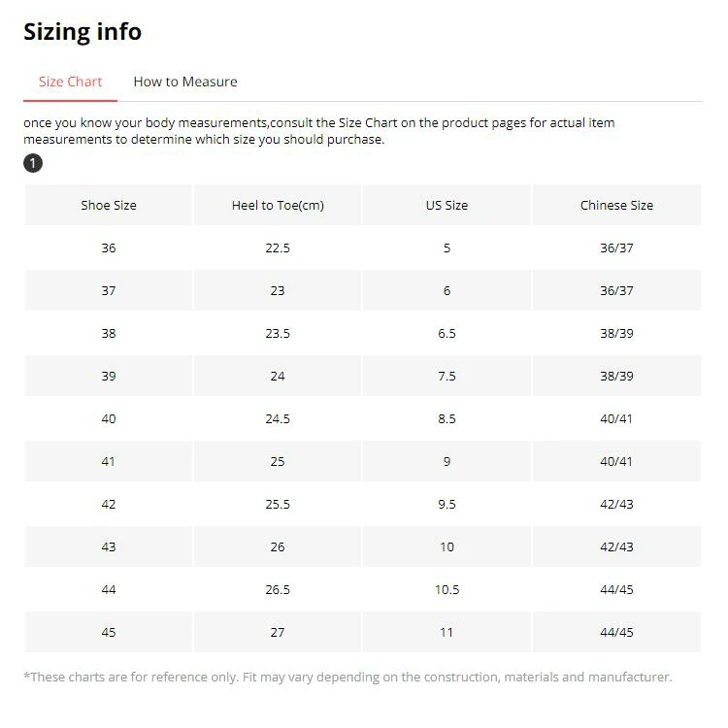Click the Heel to Toe(cm) header
Viewport: 728px width, 728px height.
278,205
